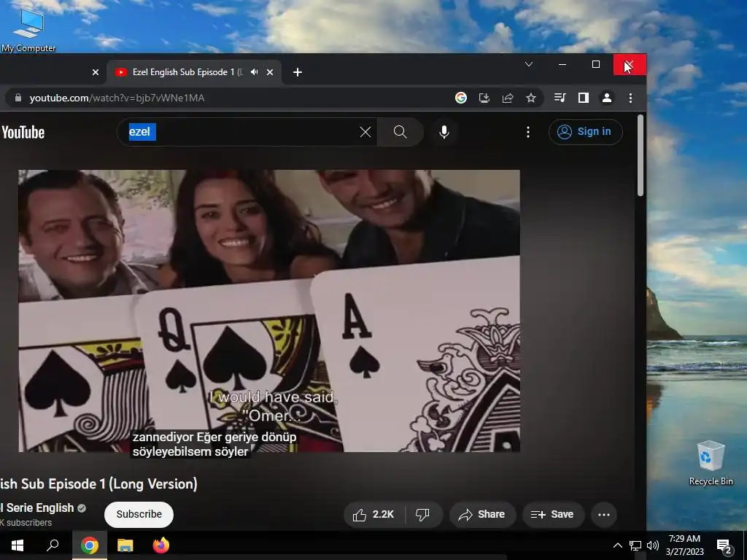Expand the tab search chevron
747x560 pixels.
click(x=529, y=64)
